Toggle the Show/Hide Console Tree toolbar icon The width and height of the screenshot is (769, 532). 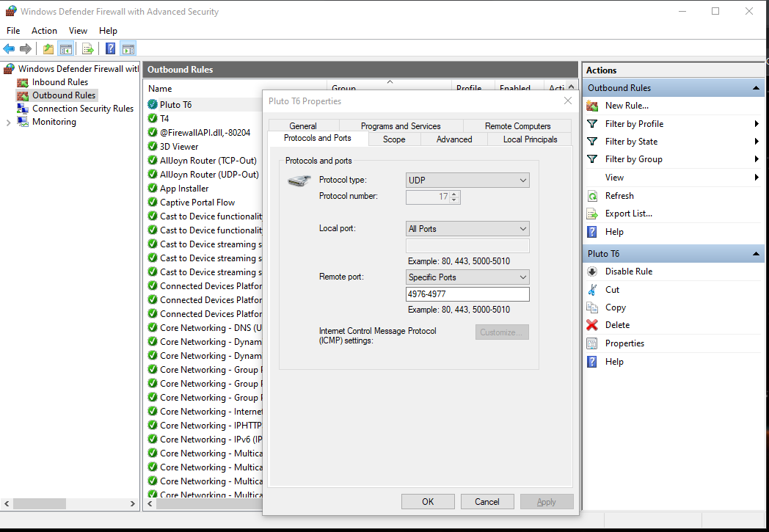tap(66, 48)
